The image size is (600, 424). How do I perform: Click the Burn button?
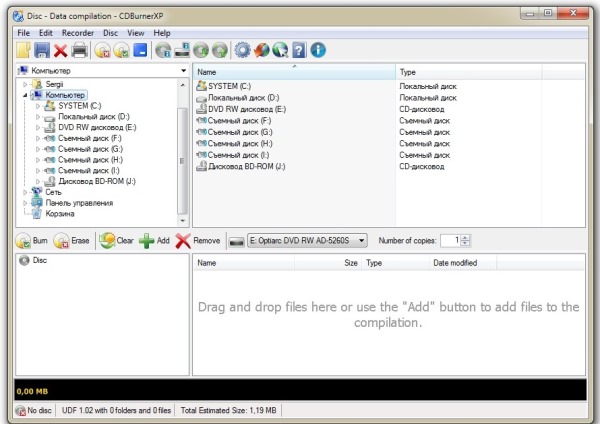(x=32, y=241)
